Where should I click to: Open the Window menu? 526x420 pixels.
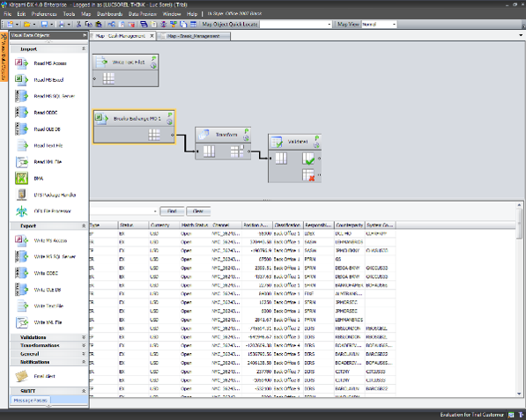click(172, 14)
